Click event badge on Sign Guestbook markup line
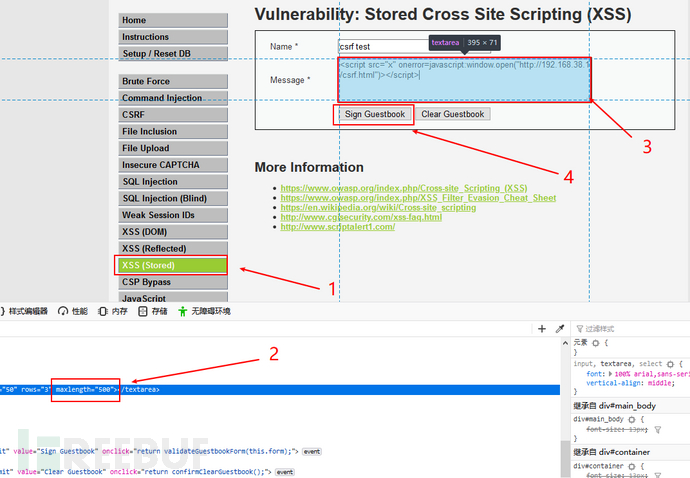Image resolution: width=690 pixels, height=478 pixels. pos(312,452)
